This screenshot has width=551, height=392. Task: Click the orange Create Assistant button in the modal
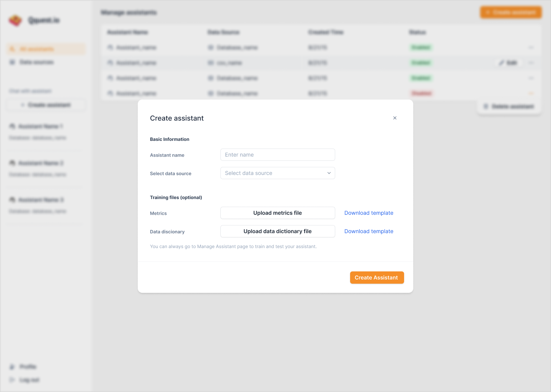pyautogui.click(x=377, y=277)
